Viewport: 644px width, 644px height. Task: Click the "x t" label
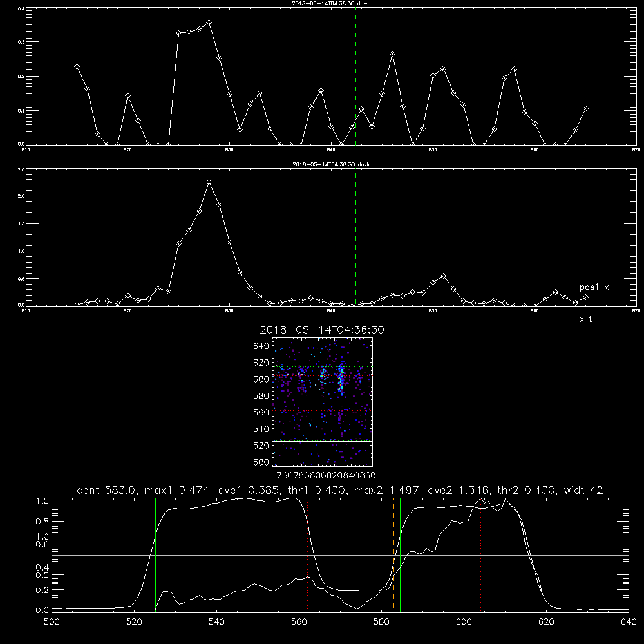(585, 319)
